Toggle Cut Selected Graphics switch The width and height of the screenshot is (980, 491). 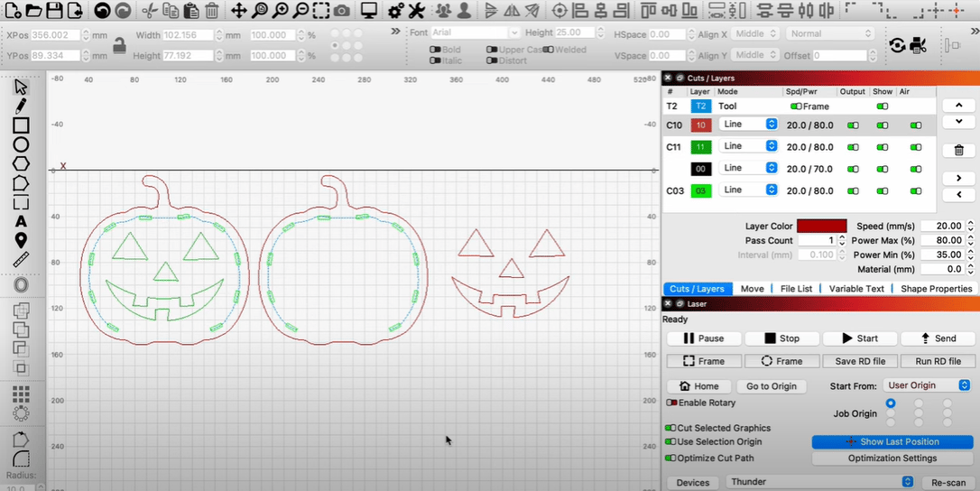tap(670, 428)
